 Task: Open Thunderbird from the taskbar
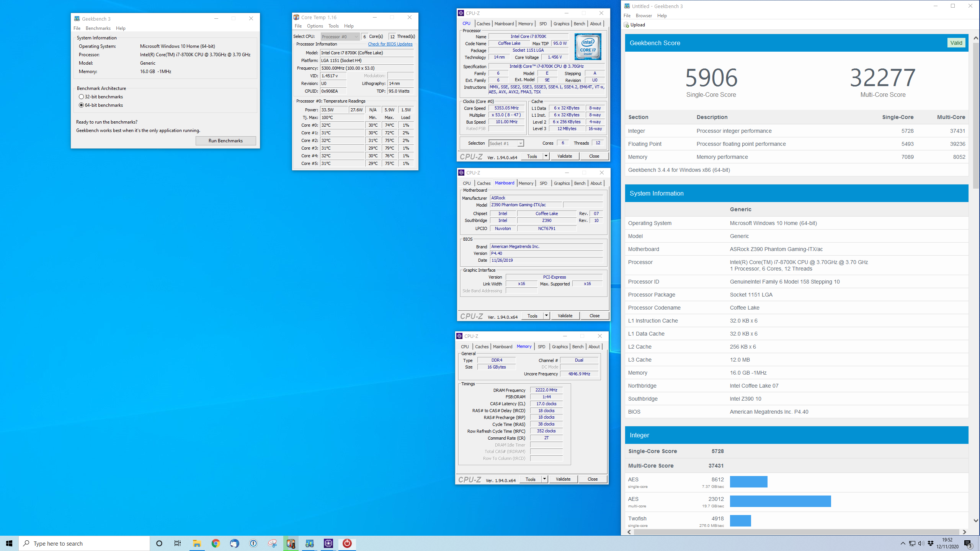click(x=234, y=543)
